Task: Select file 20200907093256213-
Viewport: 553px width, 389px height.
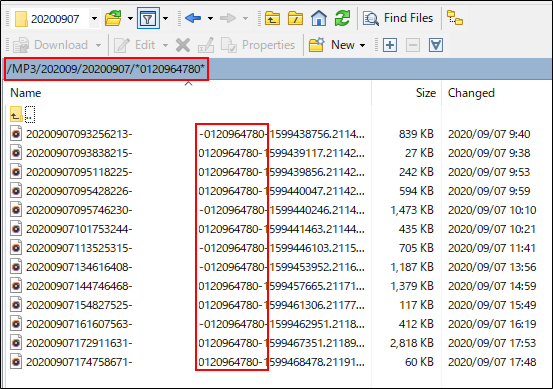Action: 79,134
